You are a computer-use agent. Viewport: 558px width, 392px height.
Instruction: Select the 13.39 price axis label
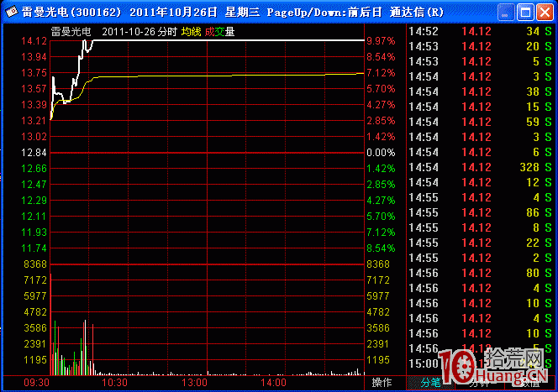point(34,105)
